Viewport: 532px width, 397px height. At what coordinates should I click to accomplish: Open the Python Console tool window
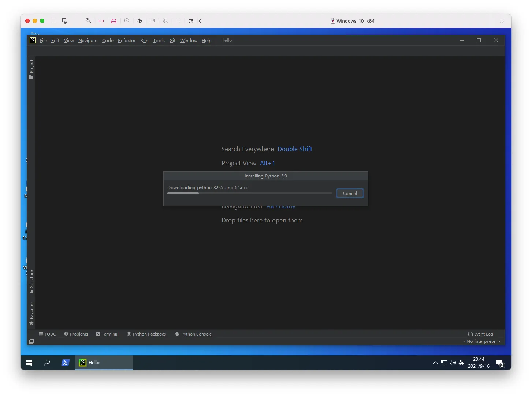click(x=193, y=334)
